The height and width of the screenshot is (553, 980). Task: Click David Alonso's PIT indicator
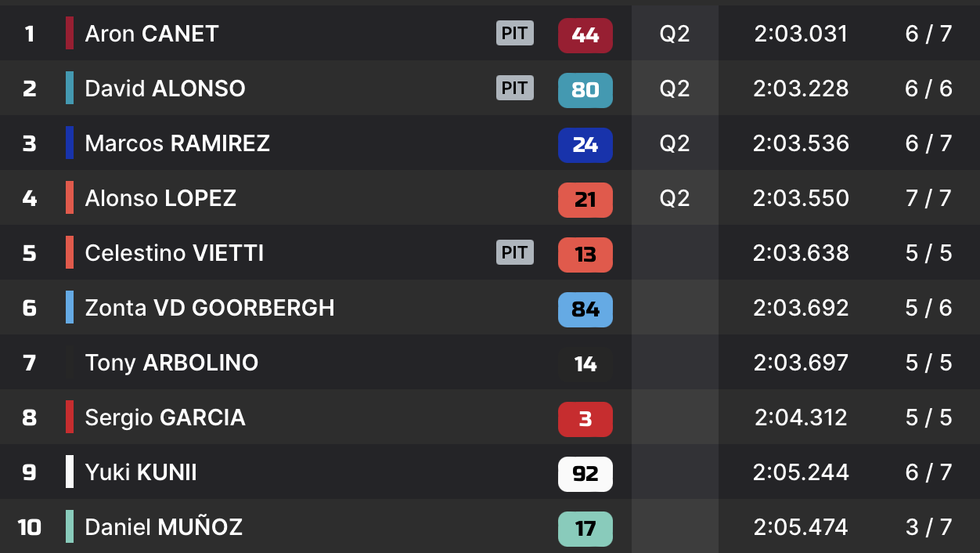(514, 88)
